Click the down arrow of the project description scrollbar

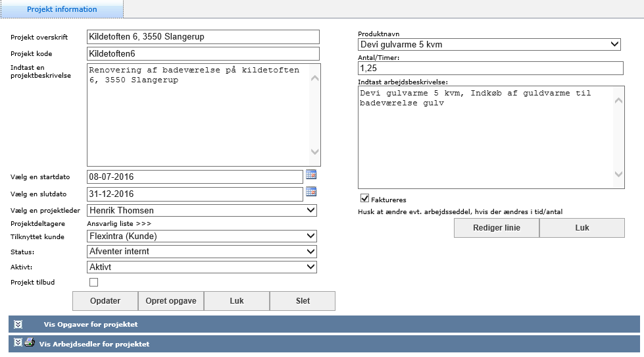[x=314, y=151]
